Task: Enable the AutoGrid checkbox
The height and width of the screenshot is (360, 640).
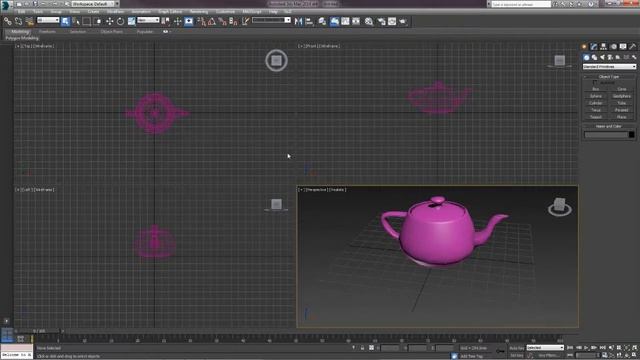Action: 594,82
